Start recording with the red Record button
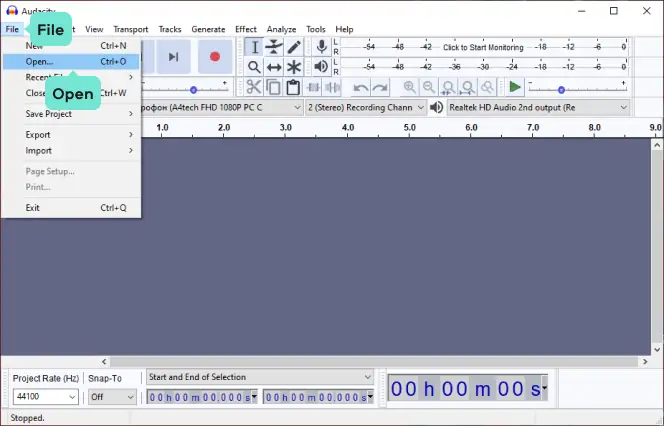 coord(215,57)
